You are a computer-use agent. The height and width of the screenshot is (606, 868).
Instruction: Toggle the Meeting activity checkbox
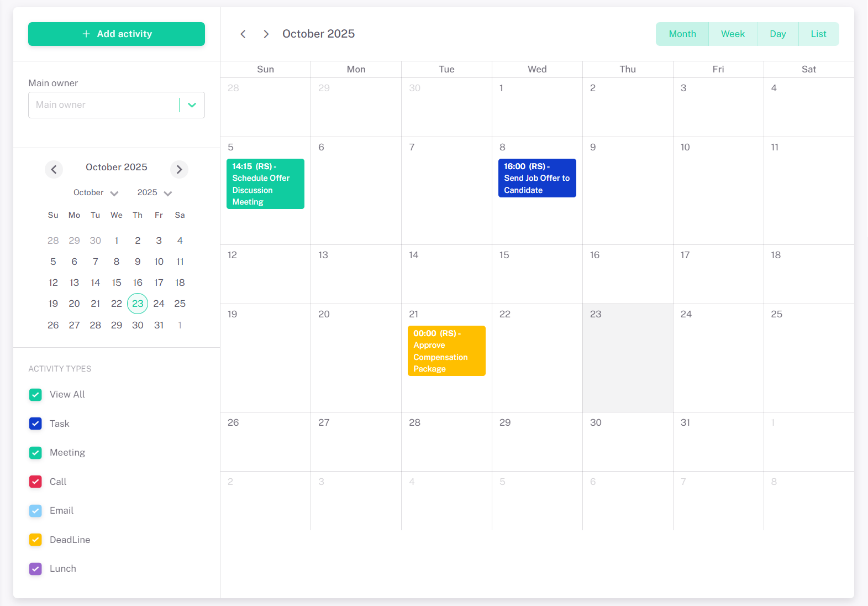point(35,453)
